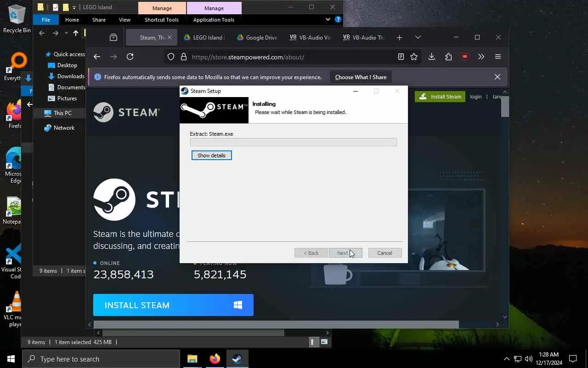Click Show details in Steam Setup
Viewport: 588px width, 368px height.
(x=211, y=155)
